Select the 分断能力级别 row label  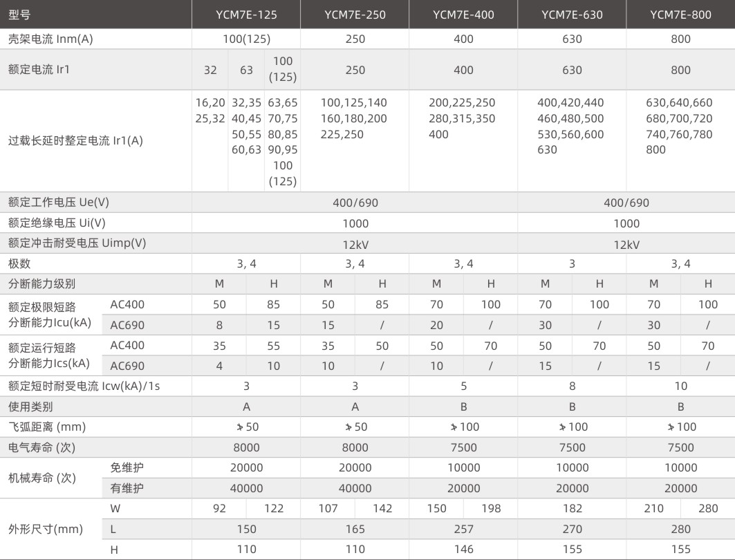pyautogui.click(x=41, y=283)
